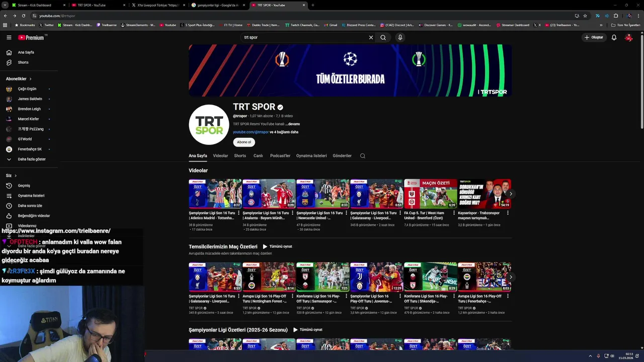Switch to the Shorts channel tab
This screenshot has height=362, width=644.
coord(240,156)
